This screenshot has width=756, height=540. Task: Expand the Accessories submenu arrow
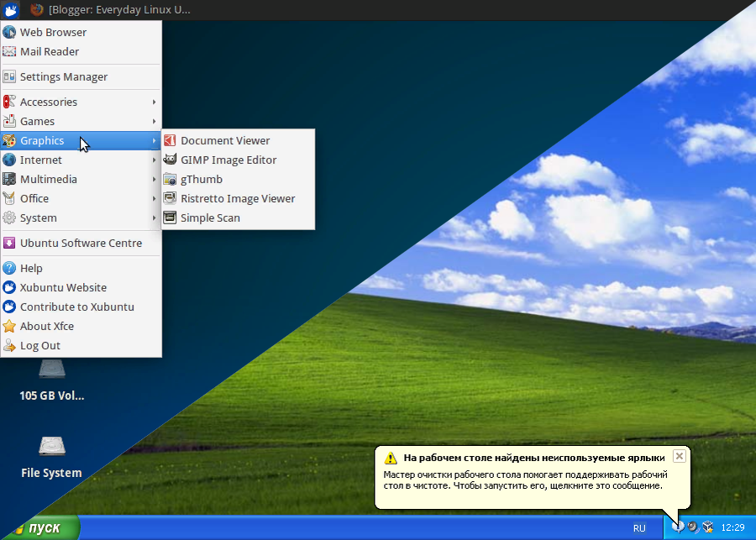(154, 102)
